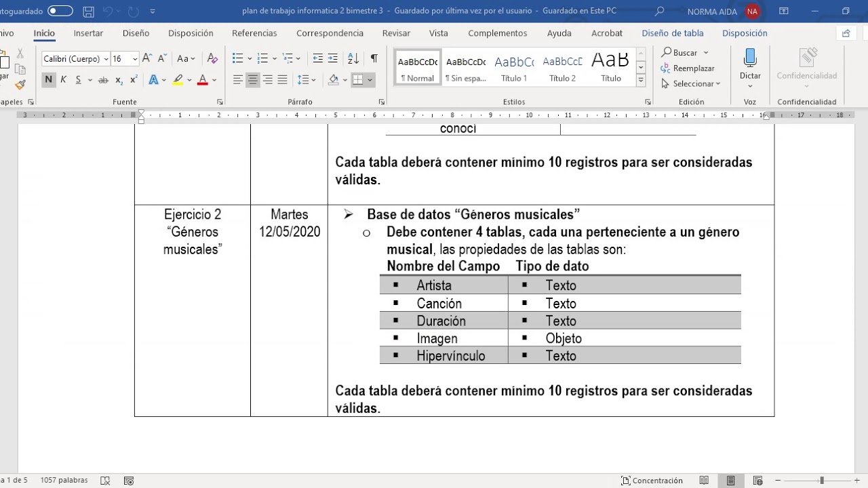Open the borders dropdown arrow
Viewport: 868px width, 488px height.
click(x=370, y=80)
